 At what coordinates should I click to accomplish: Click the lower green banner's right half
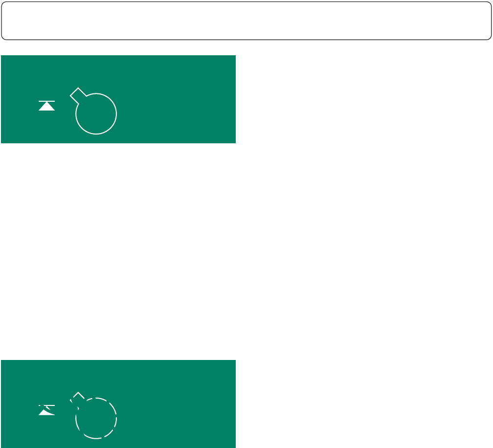pyautogui.click(x=177, y=404)
